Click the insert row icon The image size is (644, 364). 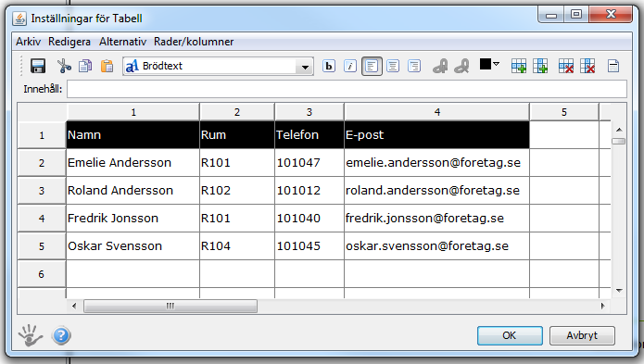pos(519,66)
